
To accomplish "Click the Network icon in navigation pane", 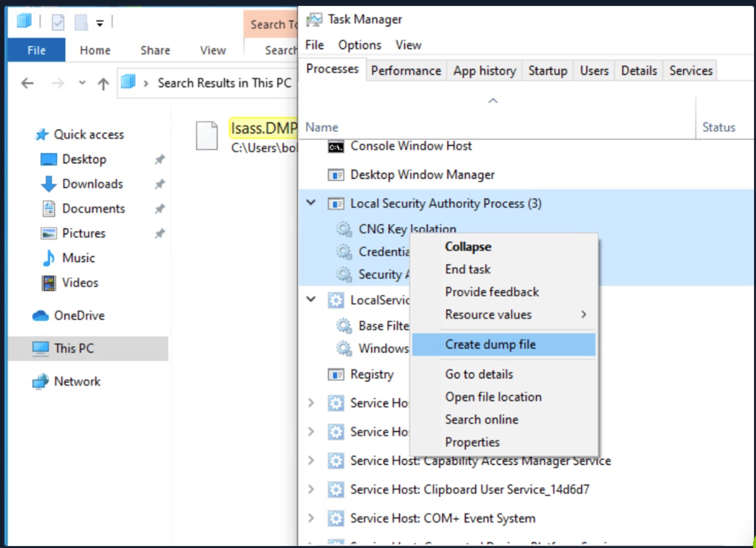I will point(40,382).
